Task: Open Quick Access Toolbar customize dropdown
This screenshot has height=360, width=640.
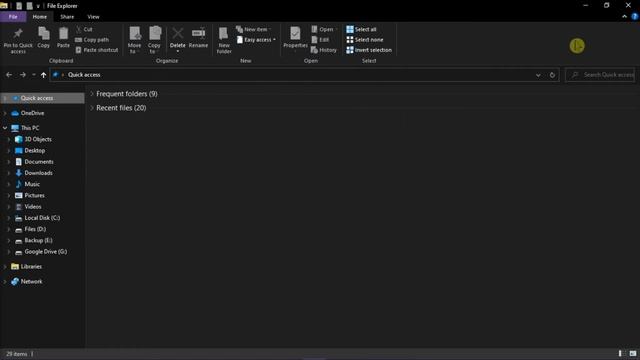Action: click(38, 6)
